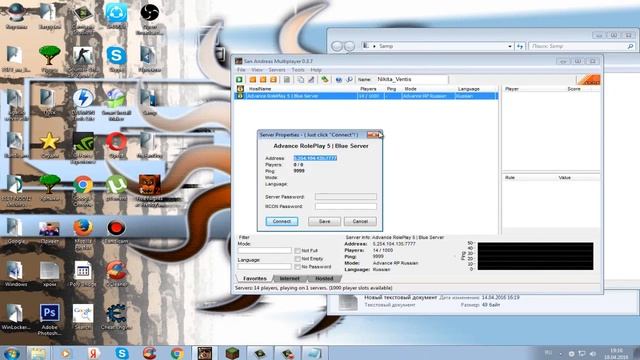Click the Skype icon in the taskbar
Image resolution: width=640 pixels, height=360 pixels.
pyautogui.click(x=122, y=353)
